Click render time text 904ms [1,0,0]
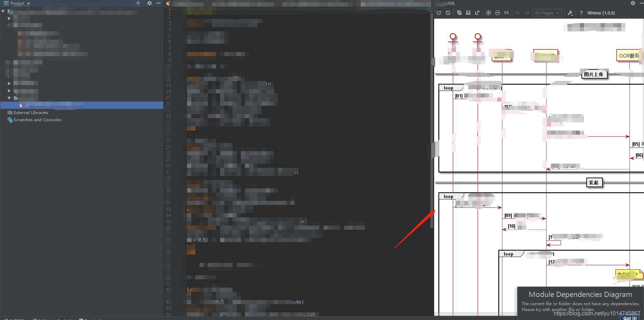Screen dimensions: 644x320 tap(601, 13)
